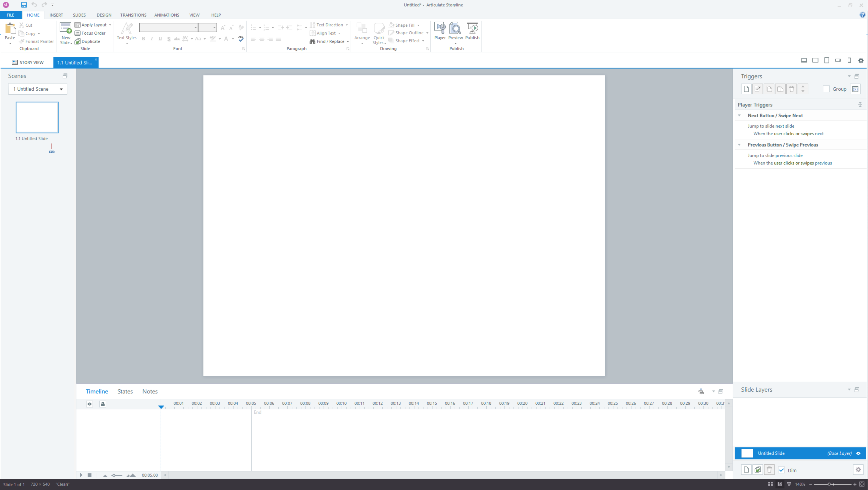Create a new slide layer in Slide Layers panel
The image size is (868, 490).
click(x=746, y=469)
